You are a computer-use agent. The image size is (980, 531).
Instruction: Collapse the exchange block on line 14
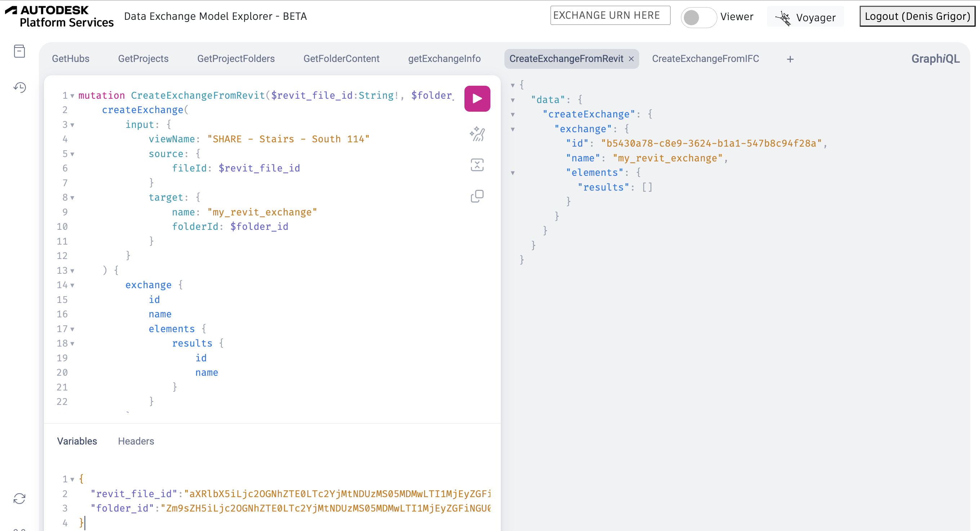[x=72, y=285]
